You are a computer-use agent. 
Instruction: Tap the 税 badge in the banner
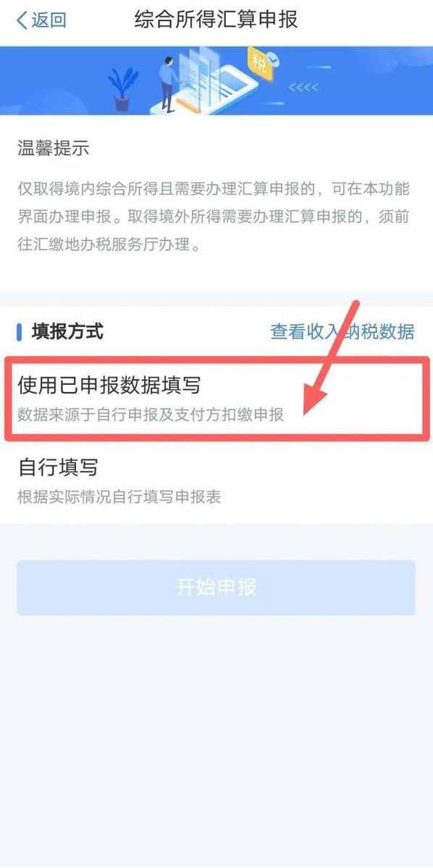[x=258, y=64]
